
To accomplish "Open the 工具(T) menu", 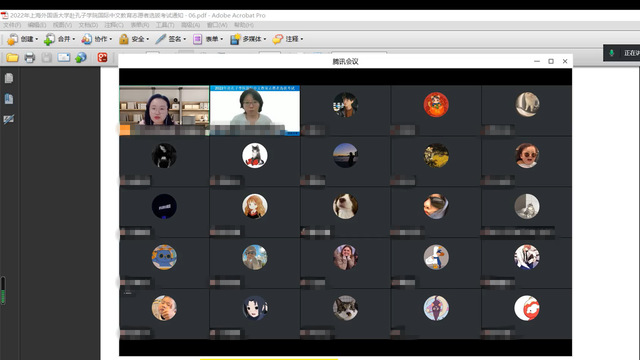I will (165, 25).
